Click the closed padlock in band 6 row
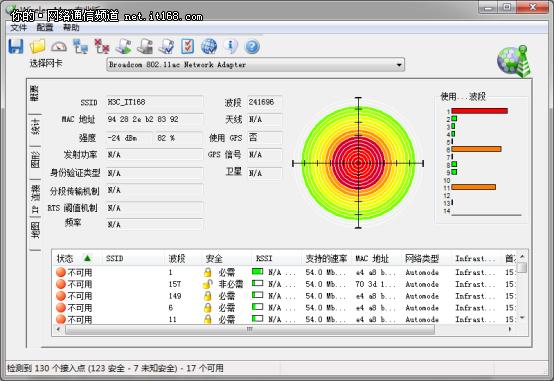The height and width of the screenshot is (381, 554). click(x=208, y=307)
